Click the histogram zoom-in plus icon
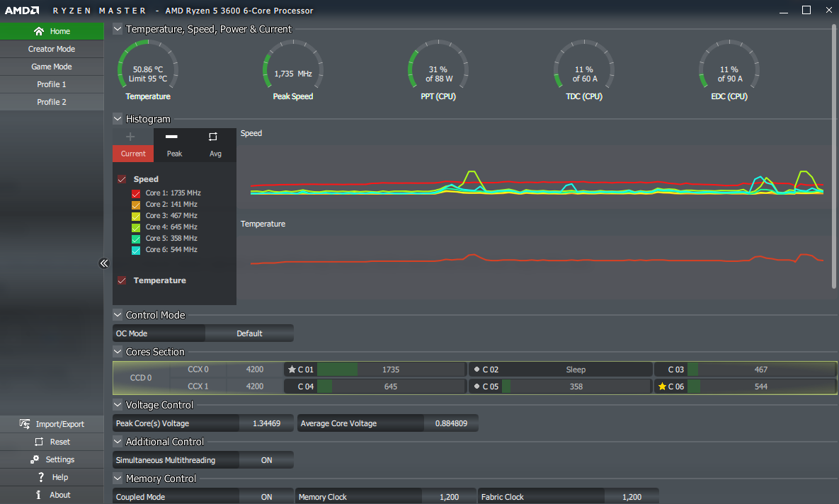The image size is (839, 504). coord(130,137)
